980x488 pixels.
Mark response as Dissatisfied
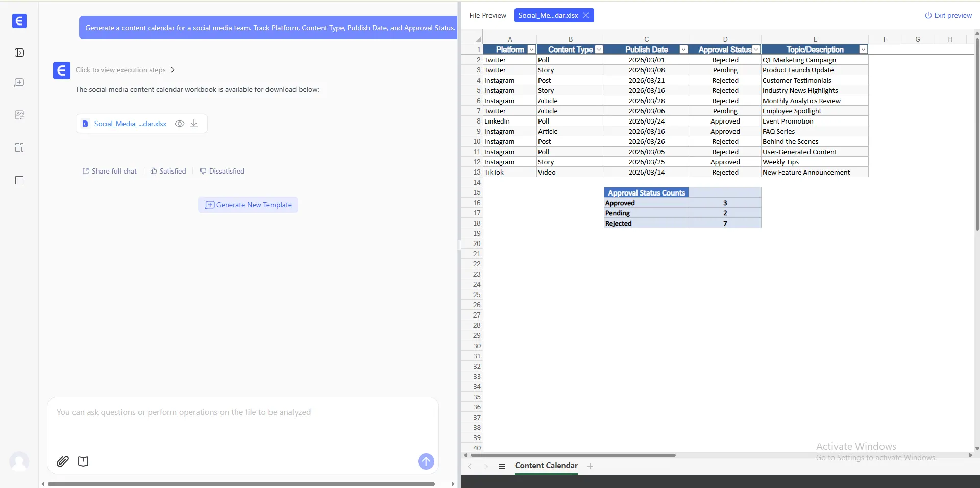(x=222, y=171)
